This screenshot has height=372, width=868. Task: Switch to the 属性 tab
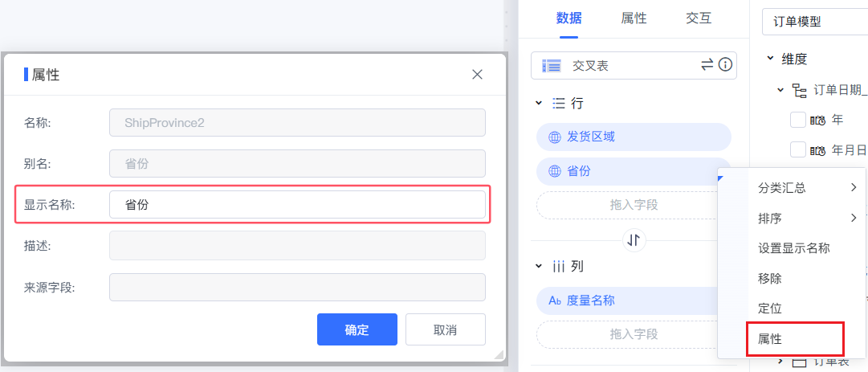634,18
